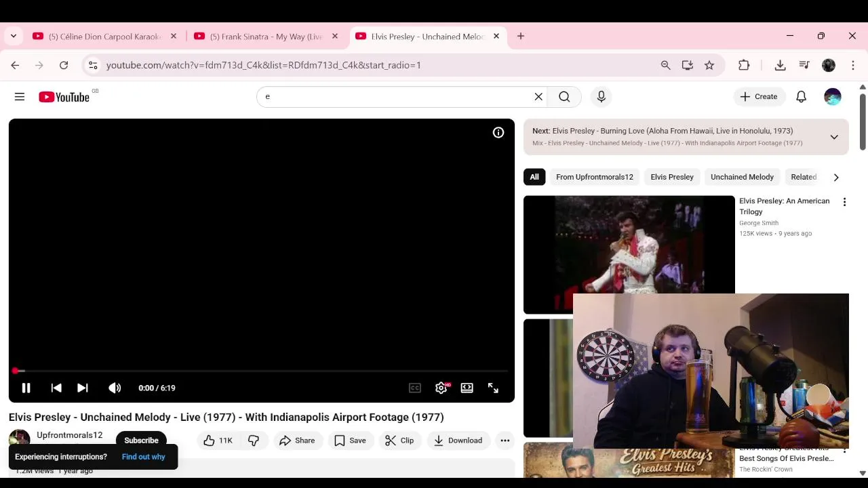Close the Céline Dion tab
868x488 pixels.
[174, 37]
